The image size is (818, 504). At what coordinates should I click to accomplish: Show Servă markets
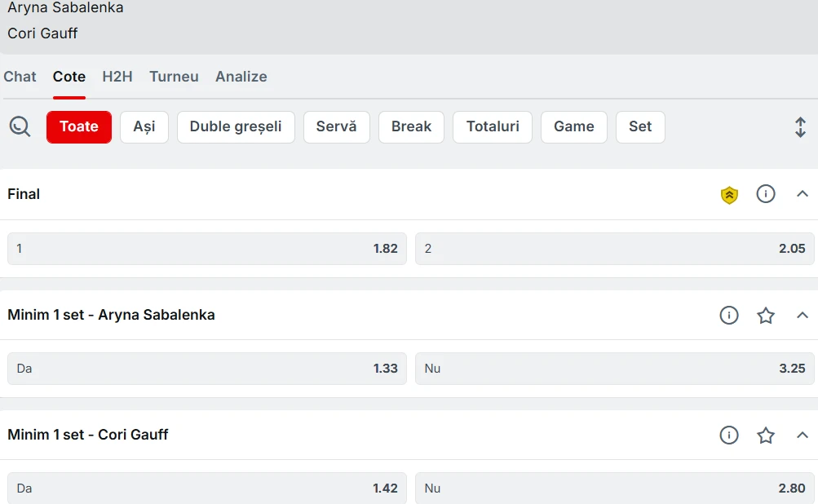[337, 126]
